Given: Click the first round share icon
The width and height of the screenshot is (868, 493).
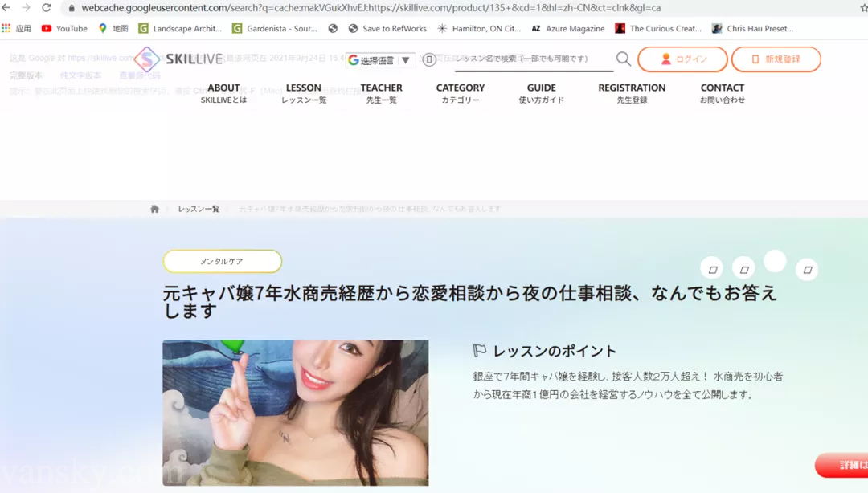Looking at the screenshot, I should [x=711, y=268].
